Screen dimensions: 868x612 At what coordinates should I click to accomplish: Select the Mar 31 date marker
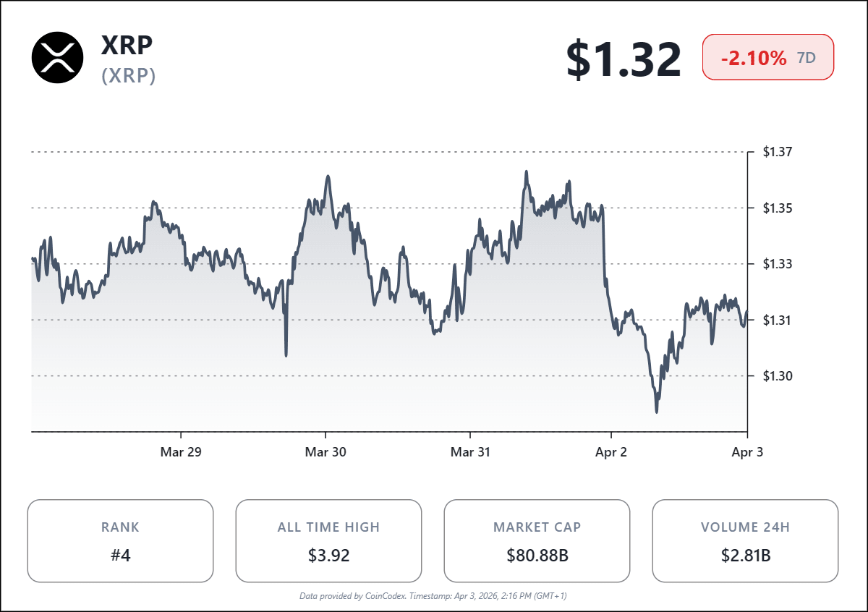[x=470, y=452]
